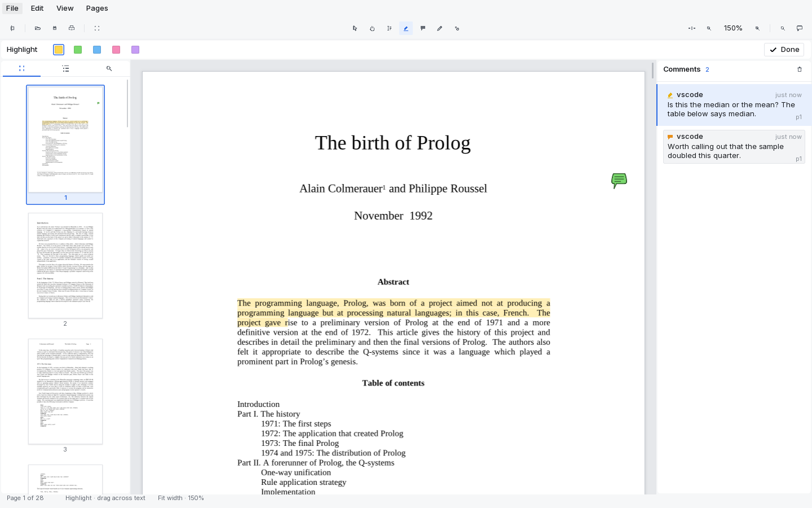Toggle the comments panel icon
Image resolution: width=812 pixels, height=508 pixels.
tap(800, 28)
